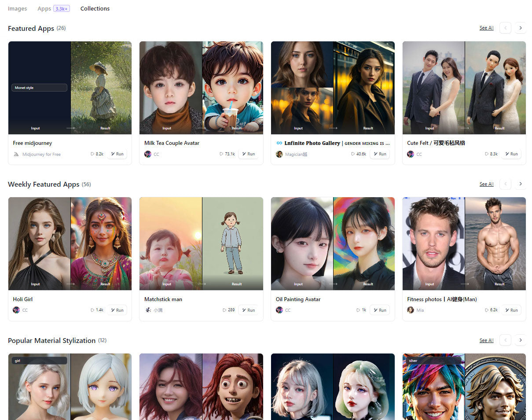The image size is (532, 420).
Task: Run the Matchstick man app
Action: click(x=249, y=310)
